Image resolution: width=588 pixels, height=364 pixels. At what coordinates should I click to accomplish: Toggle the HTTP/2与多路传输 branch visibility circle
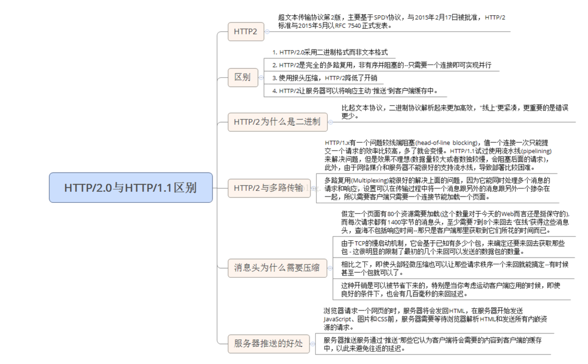tap(314, 188)
